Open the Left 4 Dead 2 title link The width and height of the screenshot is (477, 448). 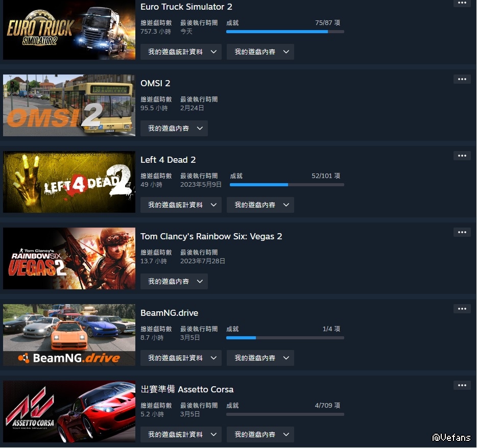click(x=168, y=160)
